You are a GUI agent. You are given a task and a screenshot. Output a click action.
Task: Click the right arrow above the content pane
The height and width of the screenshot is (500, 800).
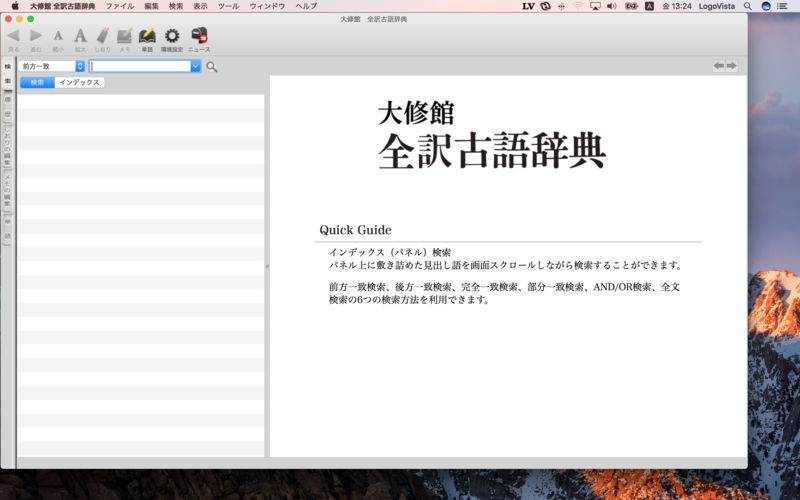click(x=732, y=66)
